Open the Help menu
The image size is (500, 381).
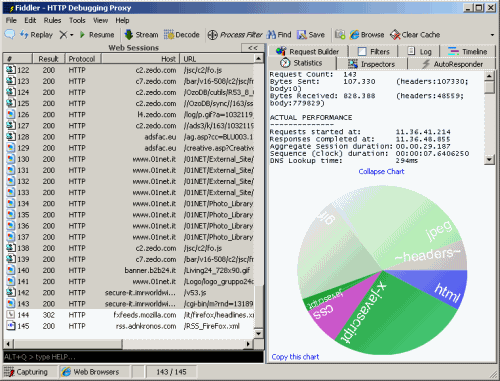coord(122,20)
